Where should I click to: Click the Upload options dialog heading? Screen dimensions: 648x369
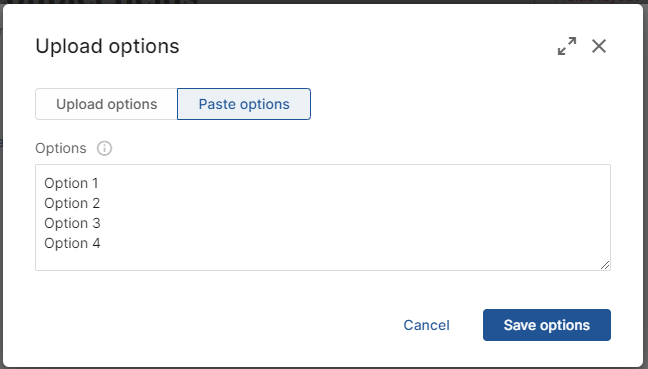107,46
